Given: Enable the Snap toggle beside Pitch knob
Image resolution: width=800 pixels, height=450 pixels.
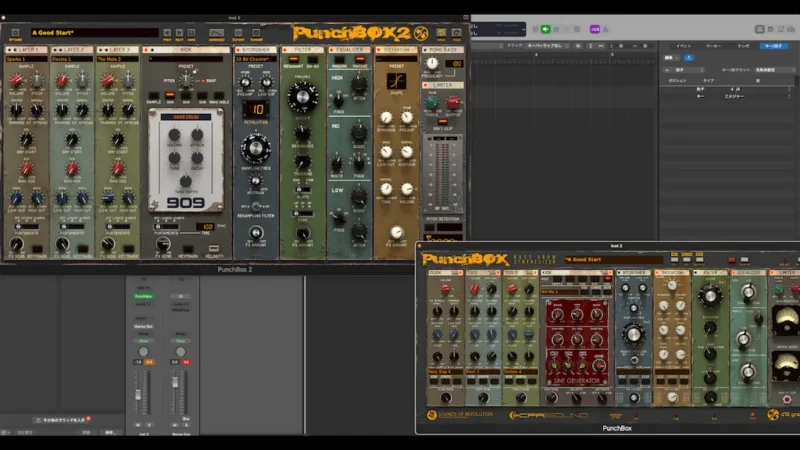Looking at the screenshot, I should 203,81.
